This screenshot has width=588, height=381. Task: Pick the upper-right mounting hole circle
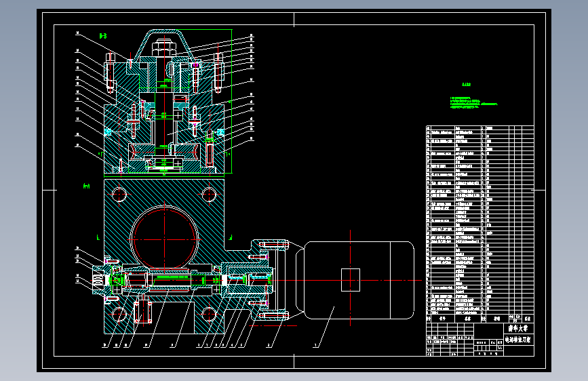(x=209, y=195)
